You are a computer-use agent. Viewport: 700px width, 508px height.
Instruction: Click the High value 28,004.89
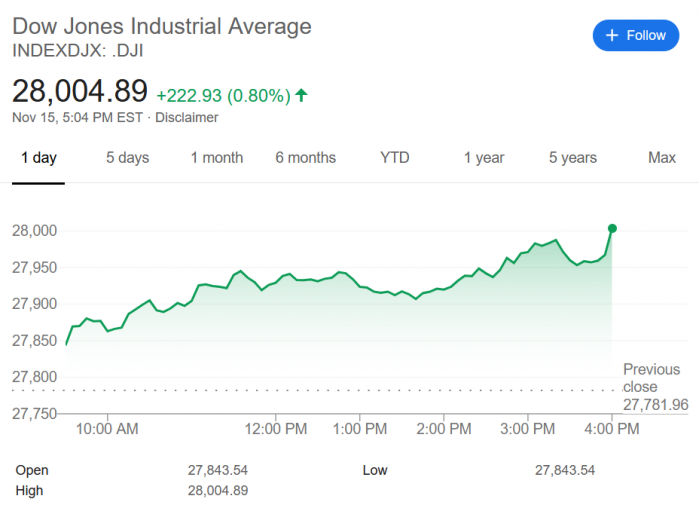click(218, 490)
